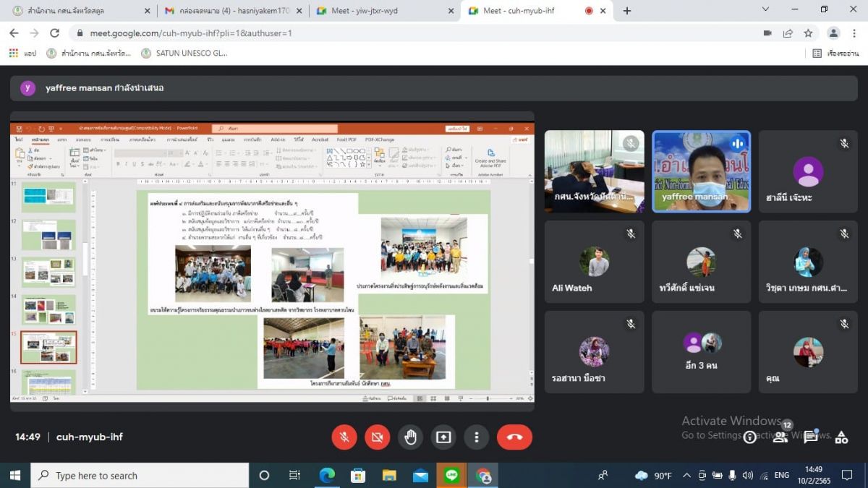Open Meet's three-dot more options menu
This screenshot has width=868, height=488.
(476, 437)
